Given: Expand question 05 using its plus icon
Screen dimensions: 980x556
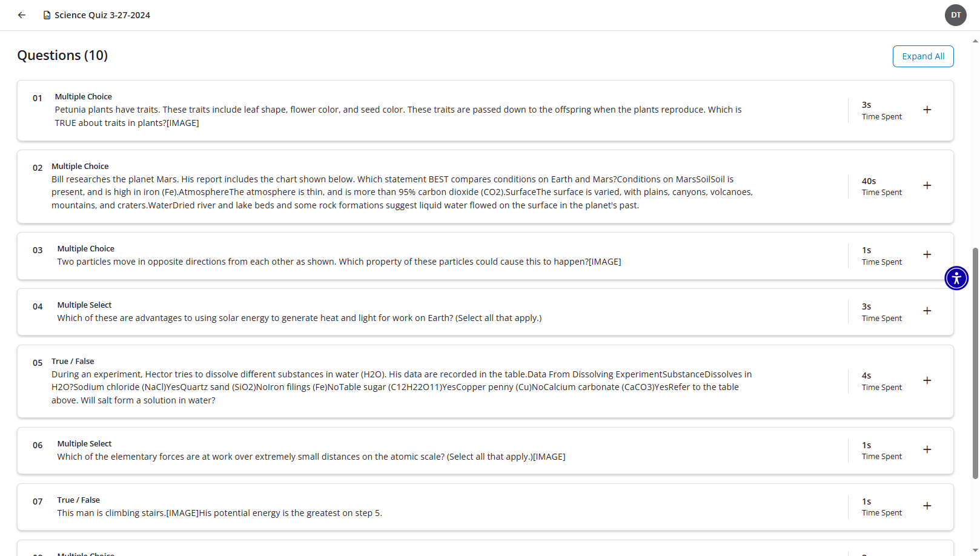Looking at the screenshot, I should (927, 380).
